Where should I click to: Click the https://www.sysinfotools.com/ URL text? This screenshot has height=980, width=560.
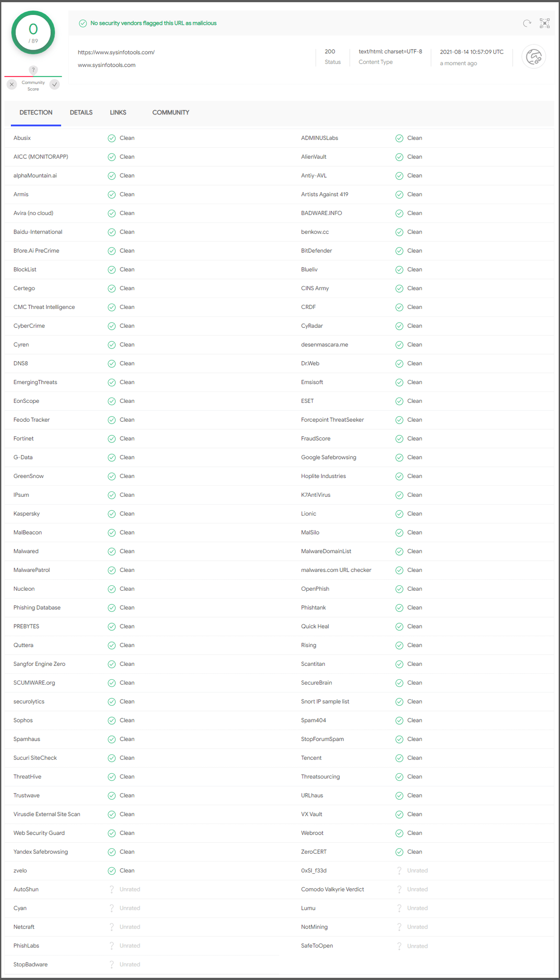pos(116,52)
